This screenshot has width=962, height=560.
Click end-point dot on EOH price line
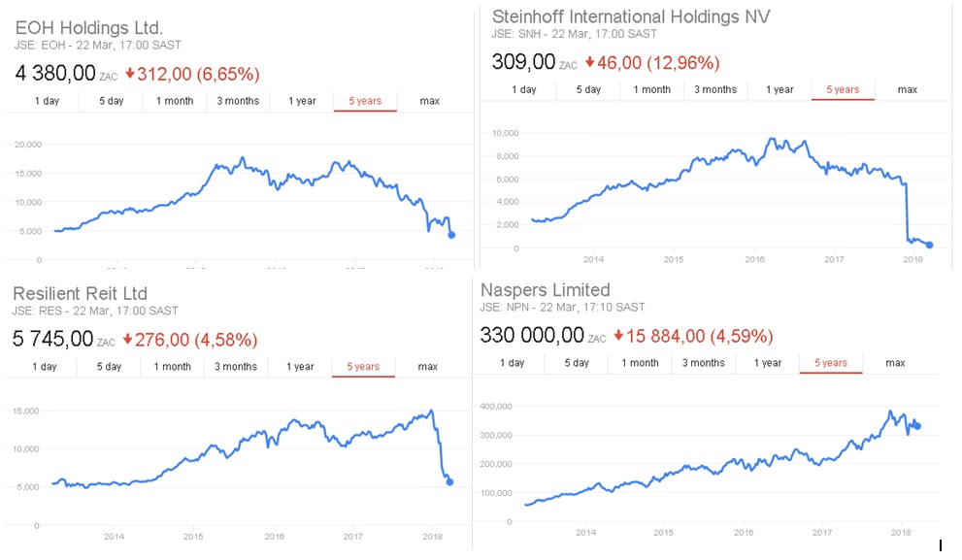(451, 235)
